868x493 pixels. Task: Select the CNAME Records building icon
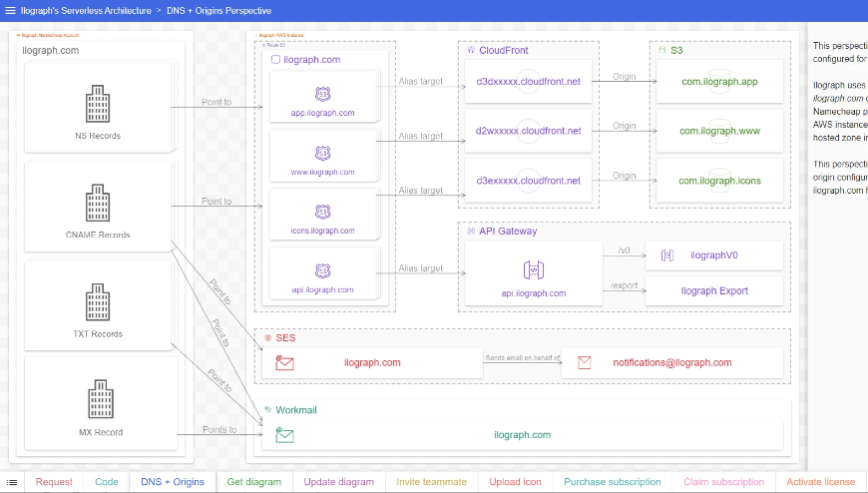98,203
